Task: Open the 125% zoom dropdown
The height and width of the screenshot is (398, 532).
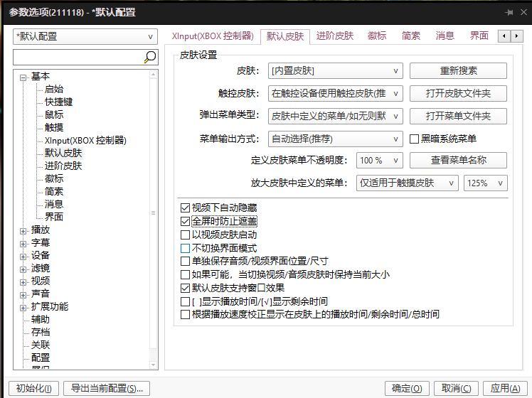Action: click(486, 183)
